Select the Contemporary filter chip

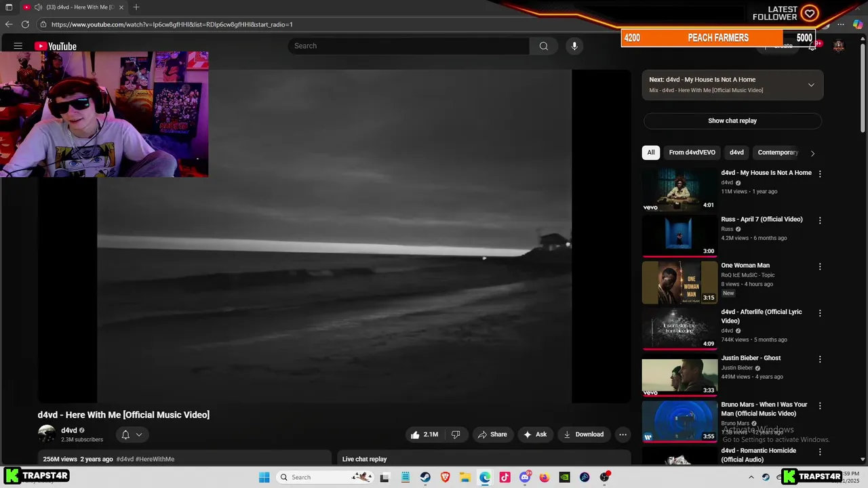[x=778, y=152]
